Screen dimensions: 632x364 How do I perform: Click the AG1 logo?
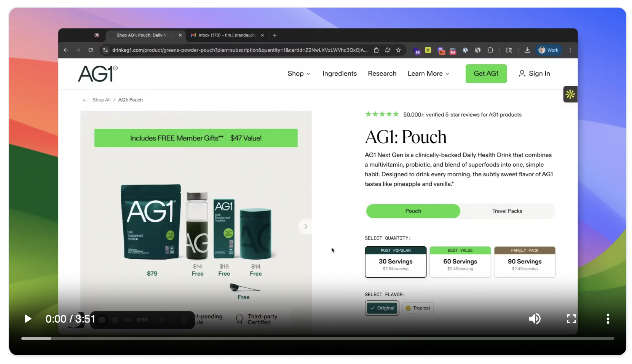coord(98,73)
